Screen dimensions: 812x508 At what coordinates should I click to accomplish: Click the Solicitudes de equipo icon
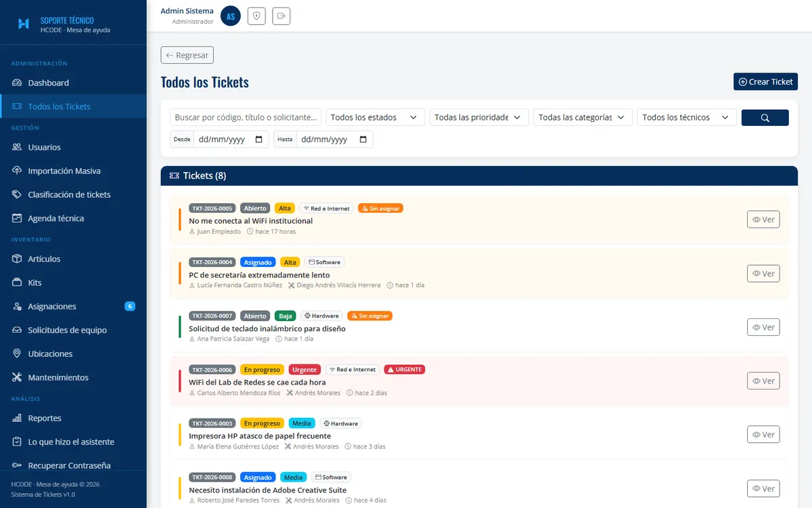(17, 330)
